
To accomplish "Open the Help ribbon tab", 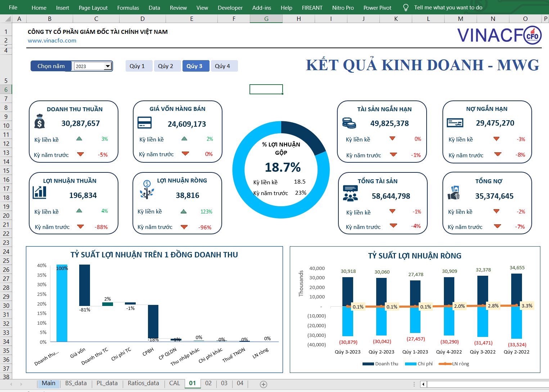I will pyautogui.click(x=287, y=8).
